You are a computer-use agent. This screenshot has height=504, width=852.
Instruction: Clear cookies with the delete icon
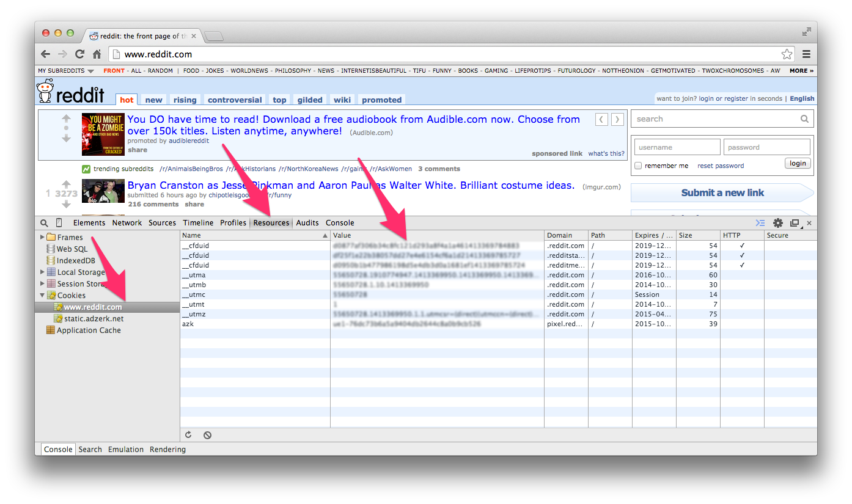tap(208, 435)
